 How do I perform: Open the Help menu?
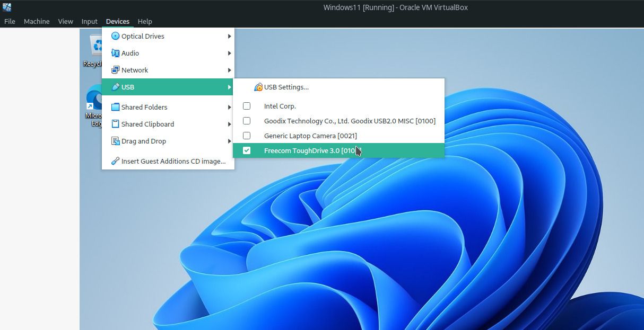click(145, 21)
